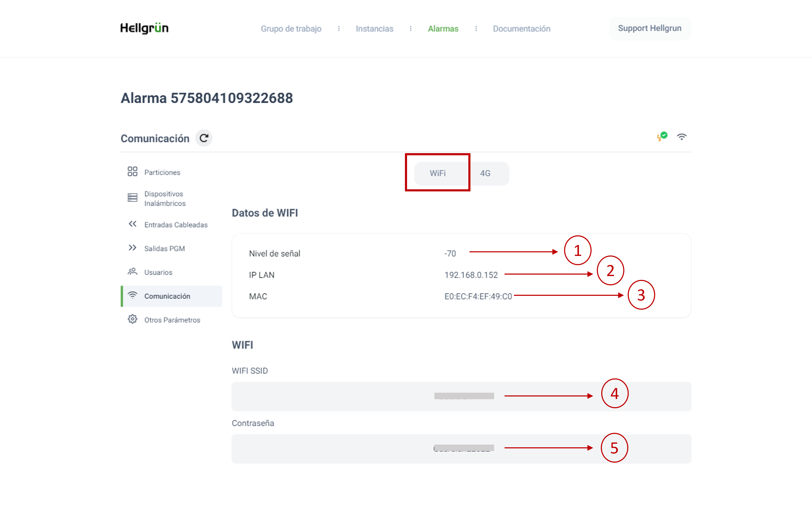Expand the dots menu after Grupo de trabajo

pos(339,29)
